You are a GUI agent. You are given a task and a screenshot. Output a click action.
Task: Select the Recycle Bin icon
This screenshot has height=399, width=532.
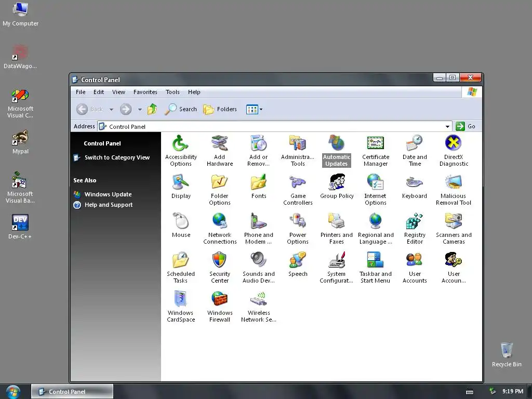click(x=507, y=355)
